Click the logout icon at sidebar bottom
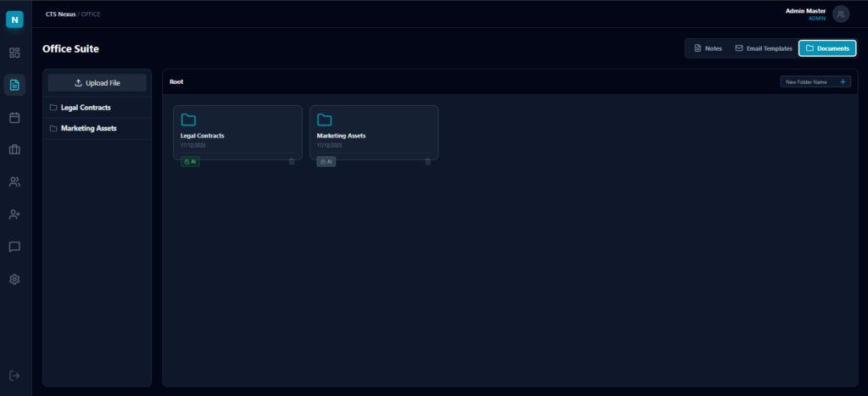The width and height of the screenshot is (868, 396). 14,376
